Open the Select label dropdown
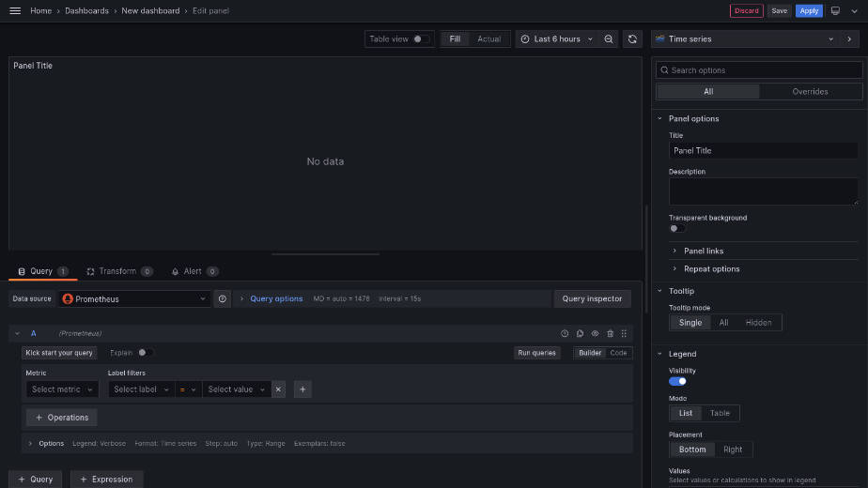The image size is (868, 488). coord(141,389)
